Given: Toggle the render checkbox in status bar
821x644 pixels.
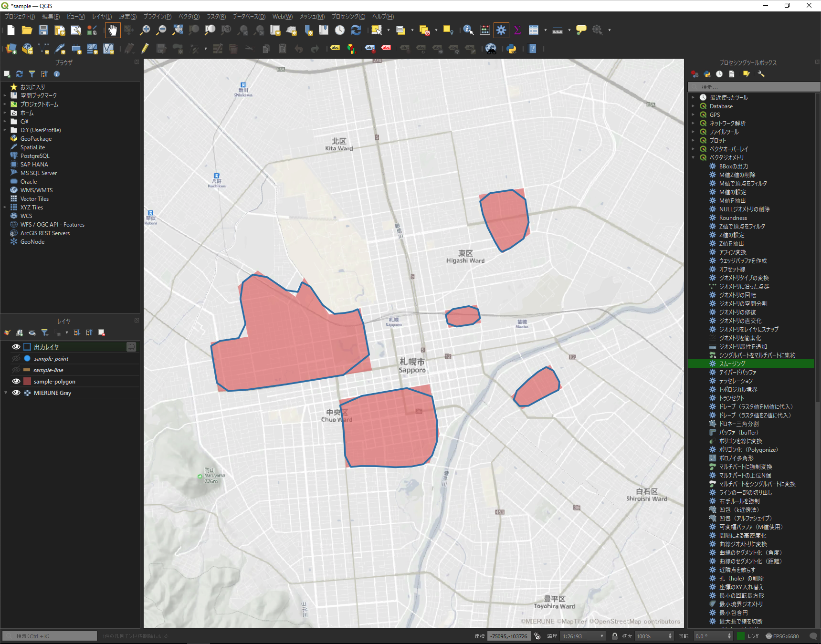Looking at the screenshot, I should (741, 636).
